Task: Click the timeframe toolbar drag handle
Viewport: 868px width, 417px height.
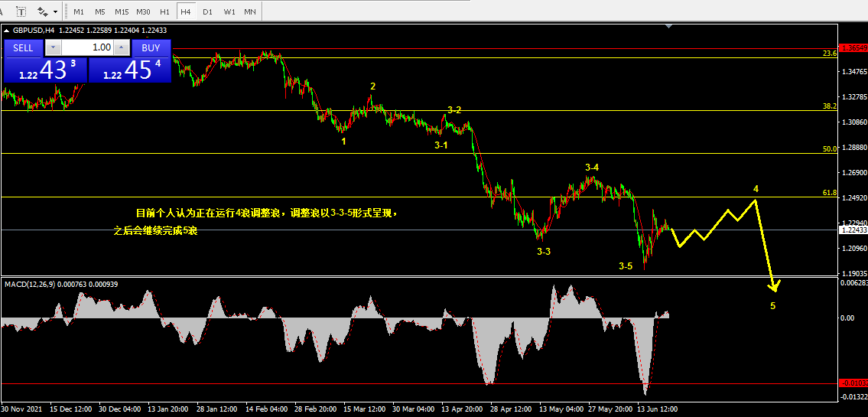Action: tap(65, 11)
